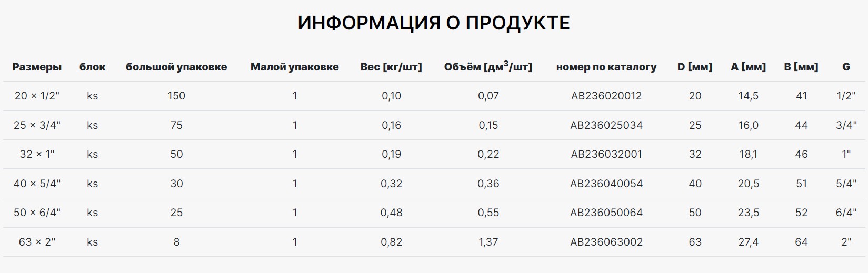Click the ИНФОРМАЦИЯ О ПРОДУКТЕ heading
Screen dimensions: 868x273
pos(434,23)
